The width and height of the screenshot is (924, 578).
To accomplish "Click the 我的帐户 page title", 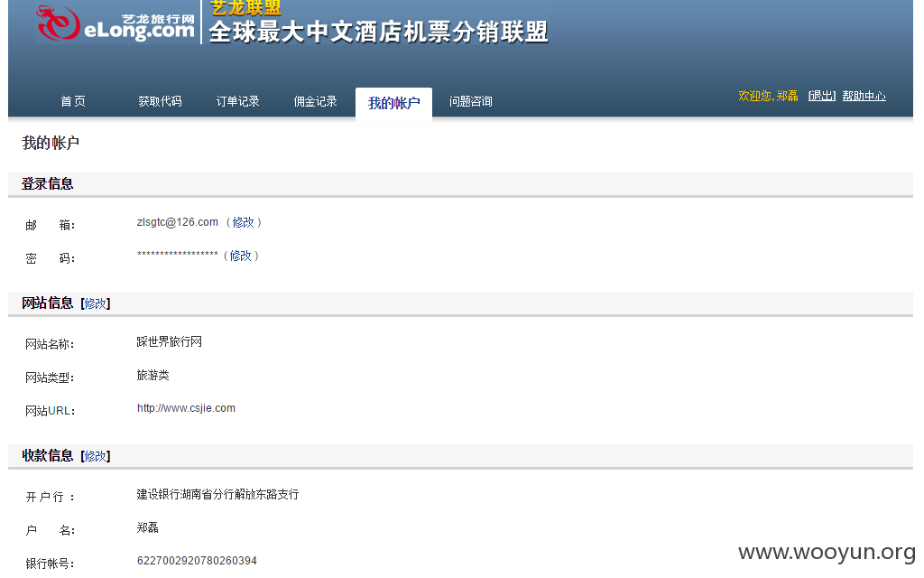I will [x=51, y=143].
